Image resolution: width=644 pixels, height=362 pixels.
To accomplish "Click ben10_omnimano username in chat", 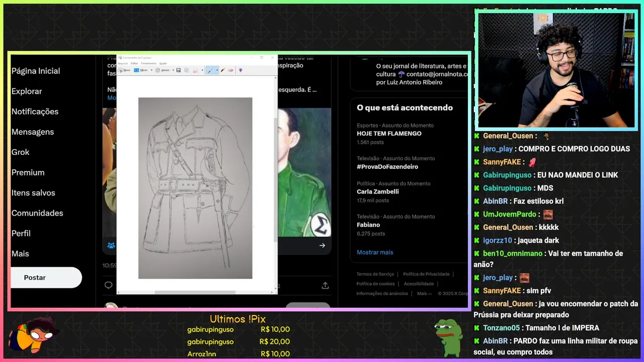I will (513, 253).
